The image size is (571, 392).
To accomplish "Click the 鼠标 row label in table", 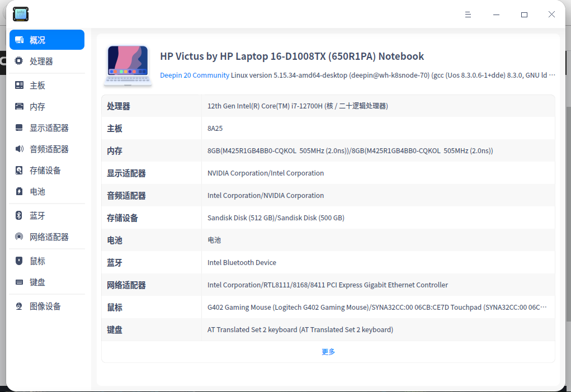I will [114, 308].
